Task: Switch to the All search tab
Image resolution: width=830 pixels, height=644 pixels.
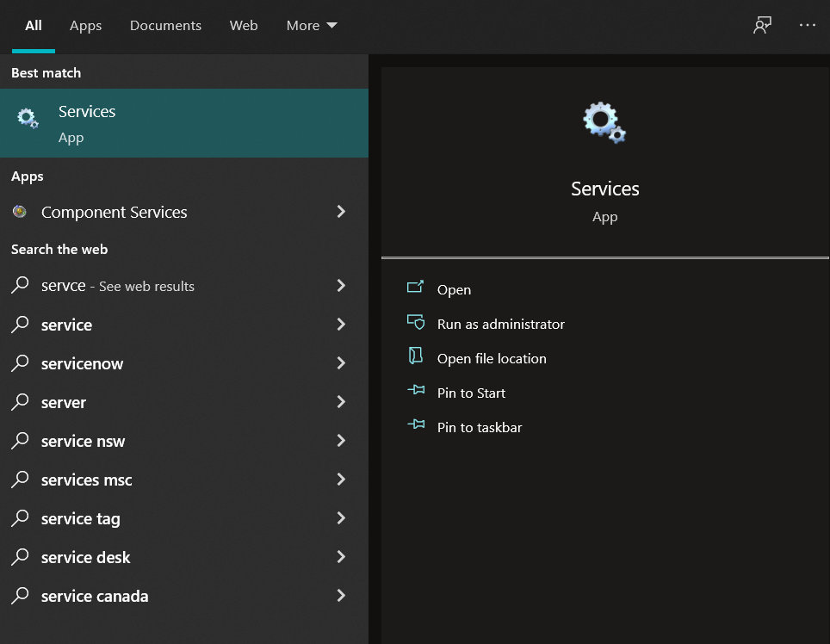Action: click(x=34, y=26)
